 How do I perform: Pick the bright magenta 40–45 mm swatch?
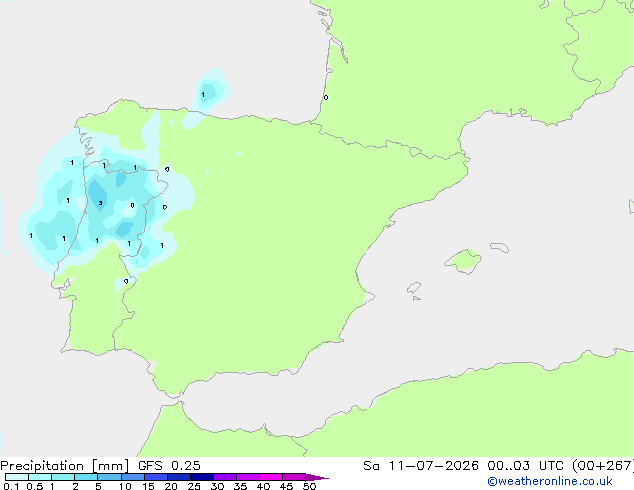point(271,477)
